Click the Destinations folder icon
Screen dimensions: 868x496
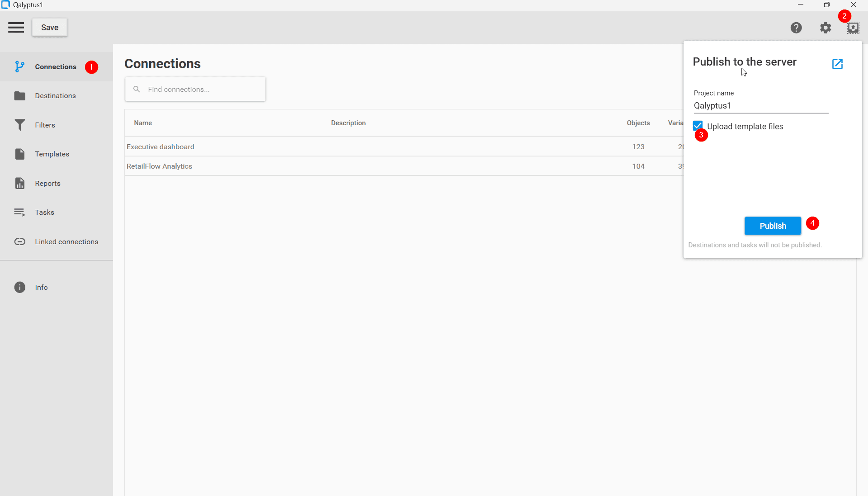pyautogui.click(x=19, y=96)
